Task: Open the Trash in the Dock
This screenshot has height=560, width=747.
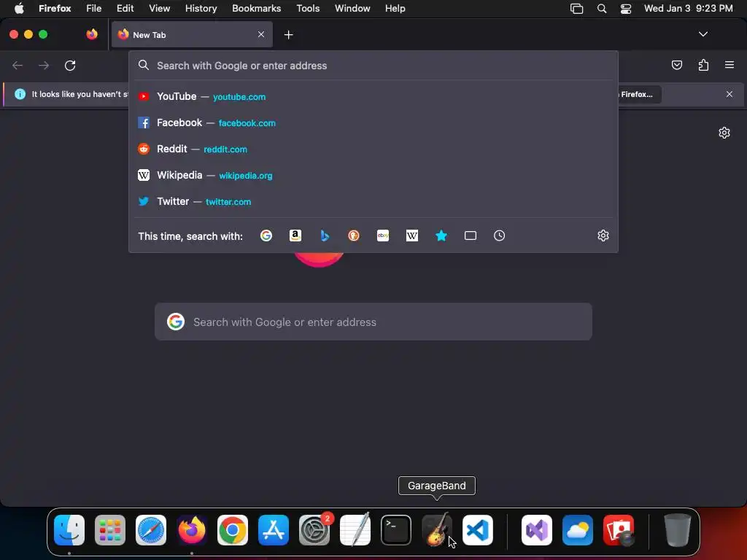Action: tap(678, 530)
